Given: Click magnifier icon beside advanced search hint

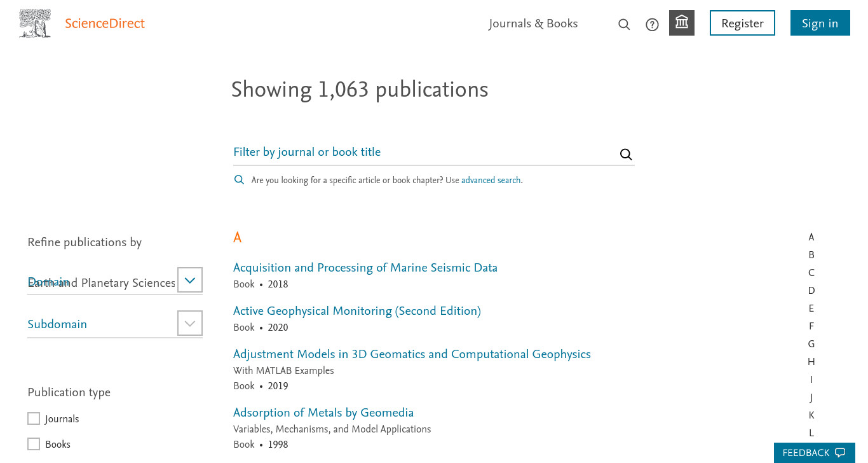Looking at the screenshot, I should click(239, 180).
